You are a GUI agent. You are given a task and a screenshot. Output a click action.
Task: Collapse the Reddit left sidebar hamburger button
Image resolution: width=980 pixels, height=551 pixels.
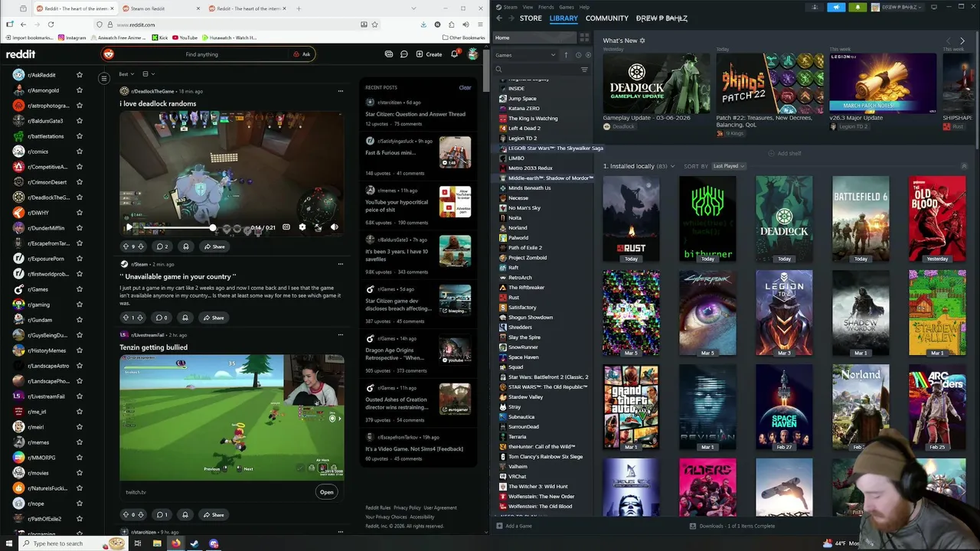pos(104,78)
